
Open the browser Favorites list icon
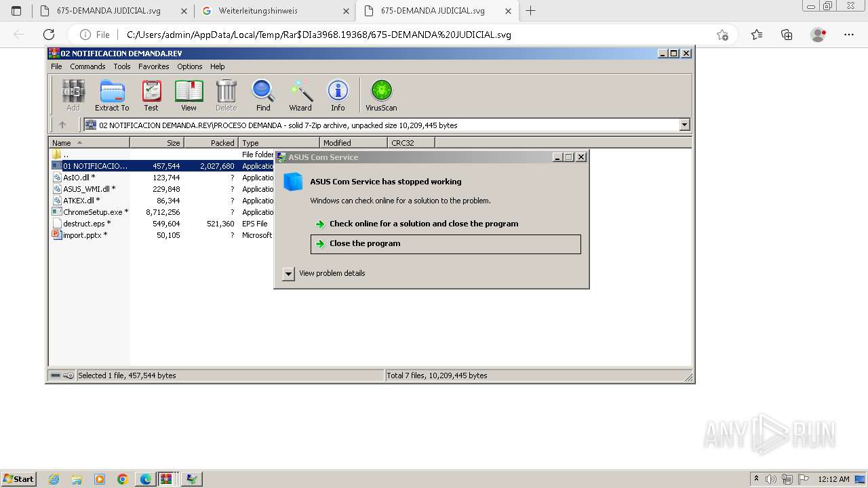click(x=757, y=35)
